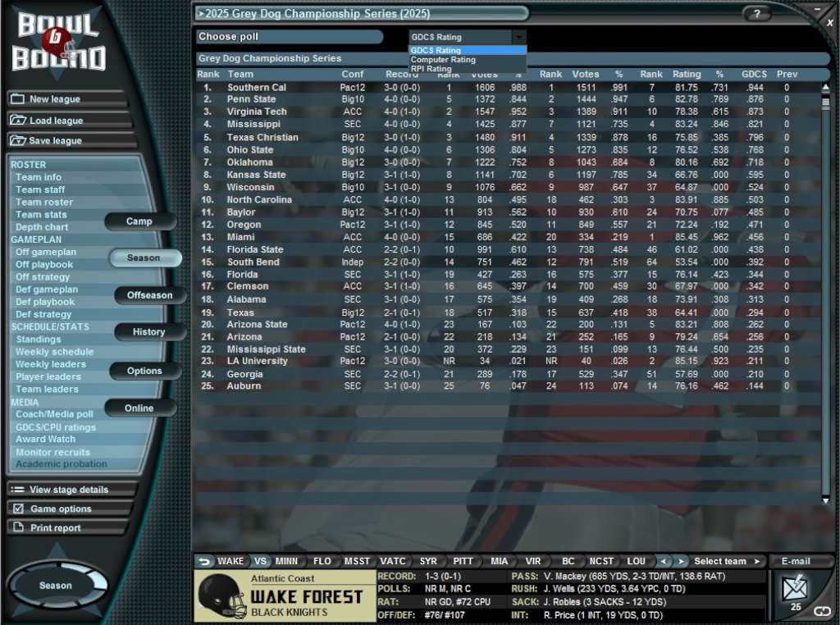Viewport: 840px width, 625px height.
Task: Open Standings from the sidebar menu
Action: (39, 339)
